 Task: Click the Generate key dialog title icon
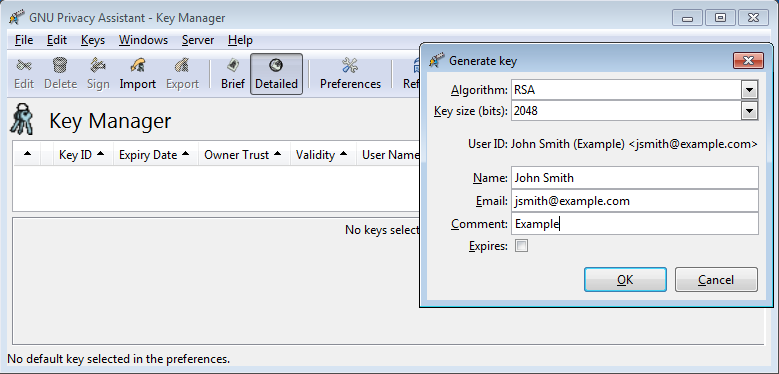pos(436,61)
